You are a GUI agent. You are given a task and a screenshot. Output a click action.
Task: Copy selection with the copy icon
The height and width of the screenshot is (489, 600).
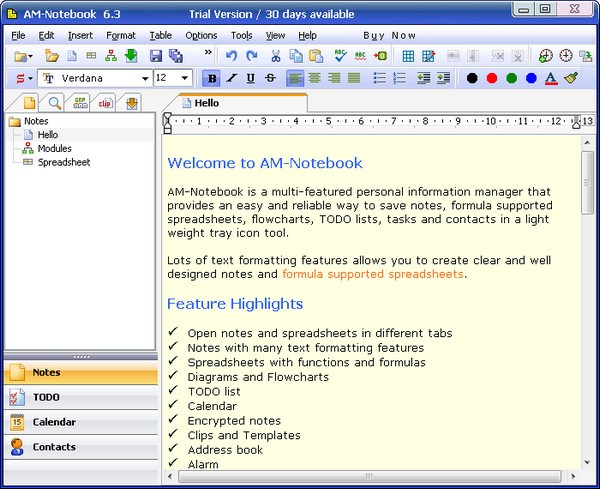(295, 56)
